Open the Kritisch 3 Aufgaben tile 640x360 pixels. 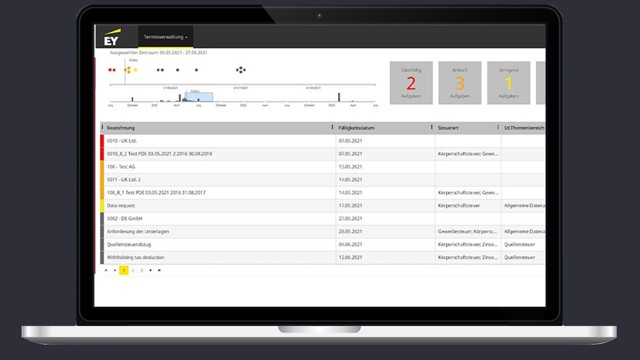click(460, 83)
